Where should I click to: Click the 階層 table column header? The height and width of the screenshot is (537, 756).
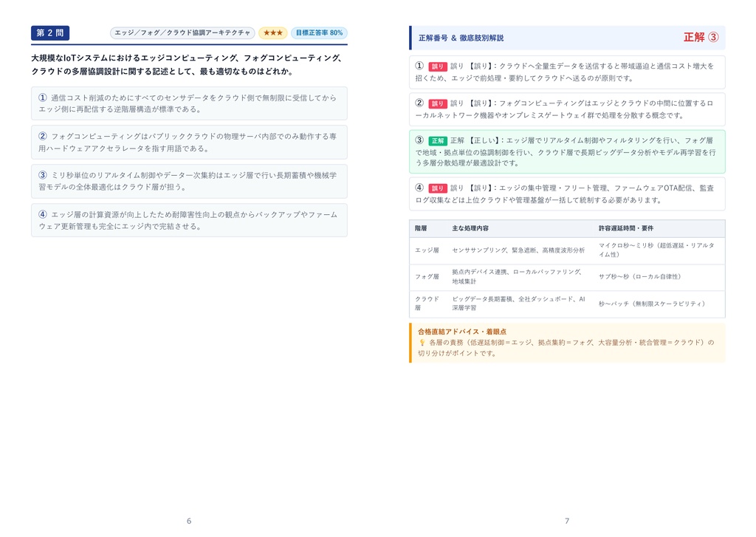click(421, 228)
